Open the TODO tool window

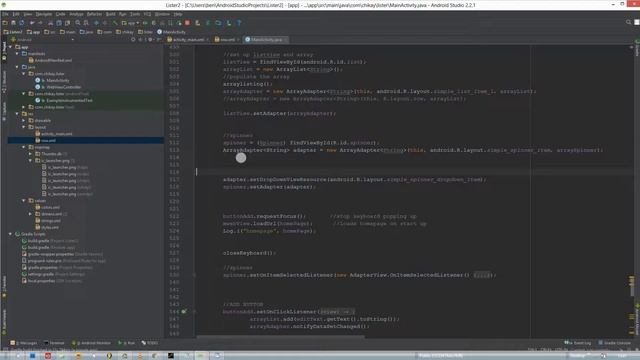pos(150,343)
